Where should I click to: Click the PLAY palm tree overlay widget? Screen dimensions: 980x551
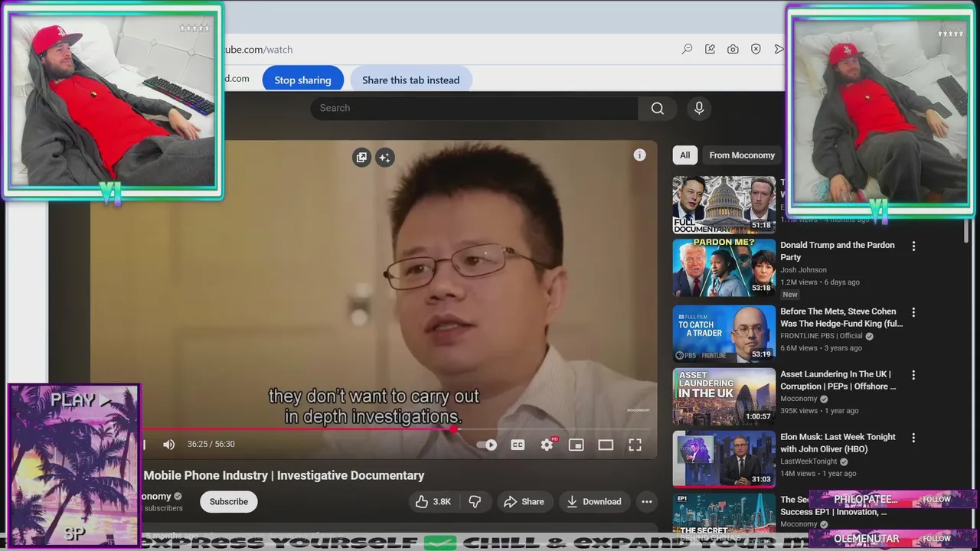pos(74,465)
